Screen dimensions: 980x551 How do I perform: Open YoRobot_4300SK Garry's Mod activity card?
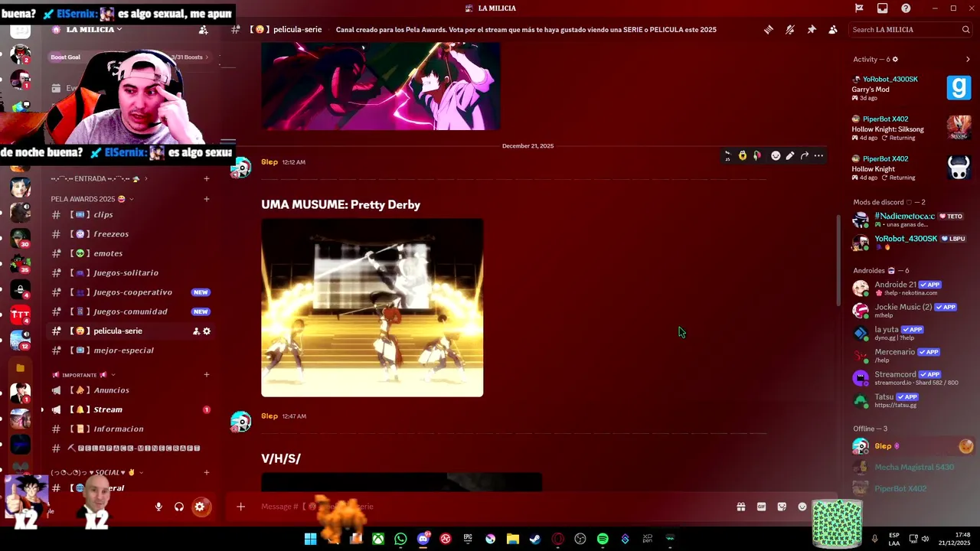click(911, 88)
